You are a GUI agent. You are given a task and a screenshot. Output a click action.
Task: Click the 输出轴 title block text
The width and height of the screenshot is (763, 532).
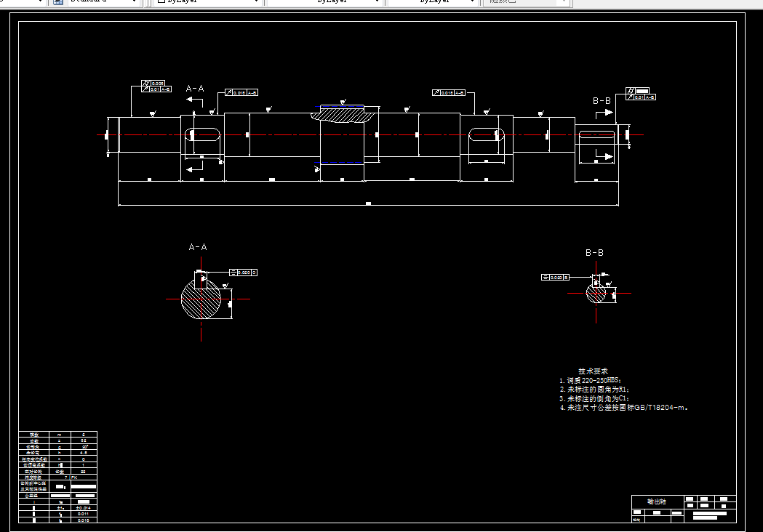pos(656,501)
